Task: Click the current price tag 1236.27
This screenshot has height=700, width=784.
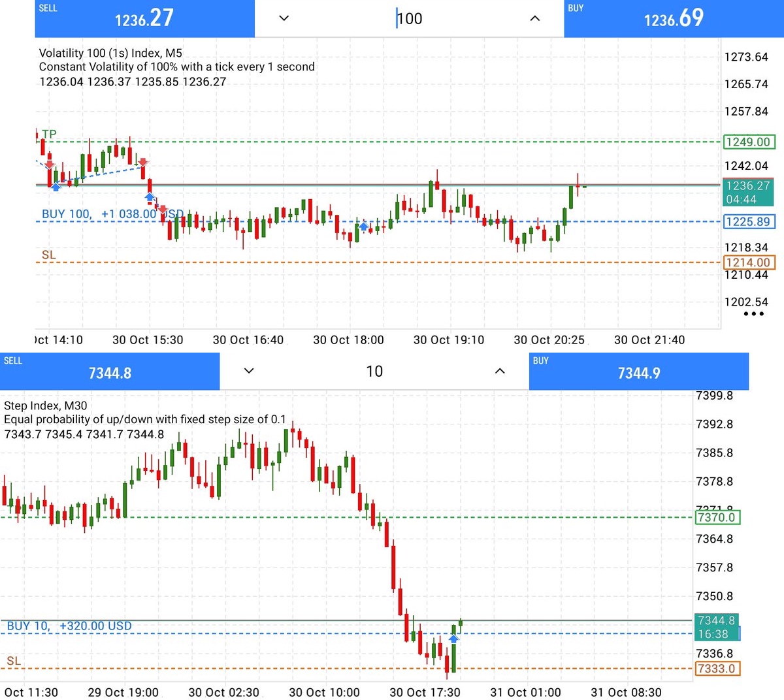Action: (749, 193)
